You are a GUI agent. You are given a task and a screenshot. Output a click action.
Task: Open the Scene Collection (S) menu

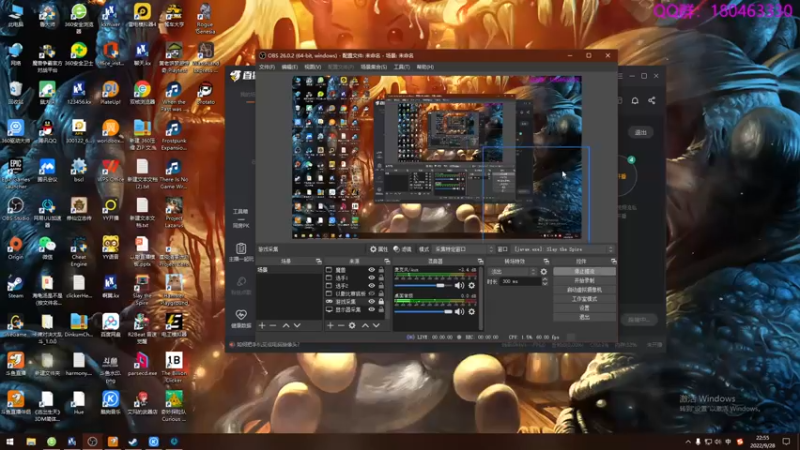point(374,67)
